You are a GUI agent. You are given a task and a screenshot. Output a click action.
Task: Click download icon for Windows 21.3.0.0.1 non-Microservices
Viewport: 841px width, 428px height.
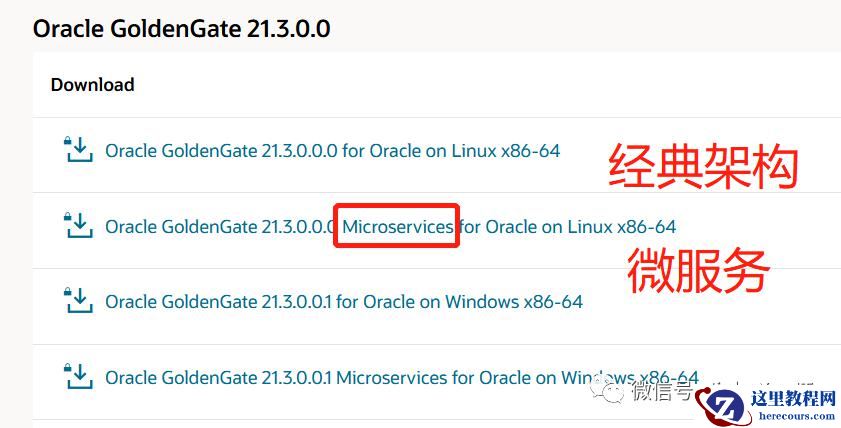(x=79, y=301)
